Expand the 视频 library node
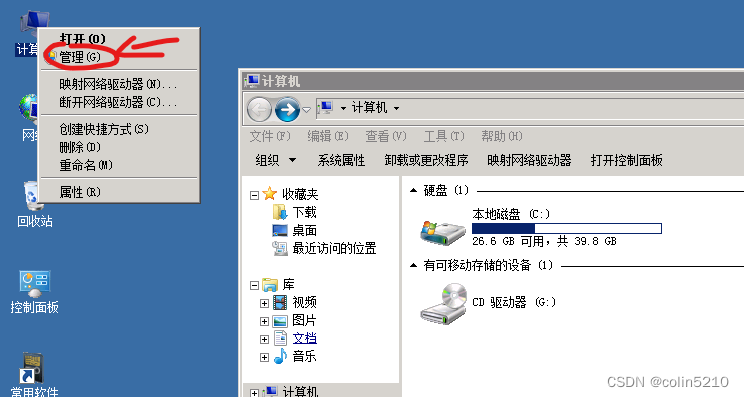 point(264,303)
